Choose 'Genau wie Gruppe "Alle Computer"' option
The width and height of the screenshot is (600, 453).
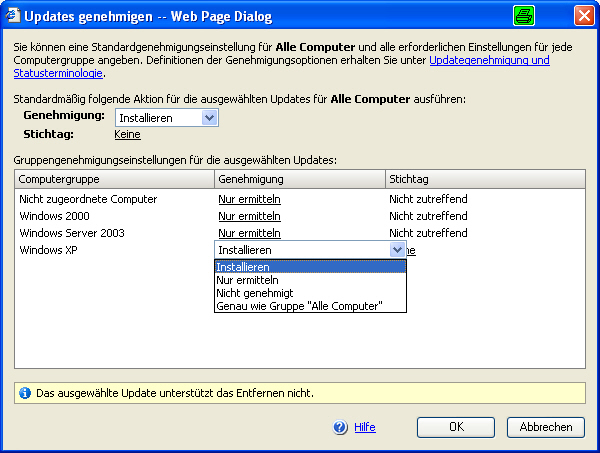point(310,306)
